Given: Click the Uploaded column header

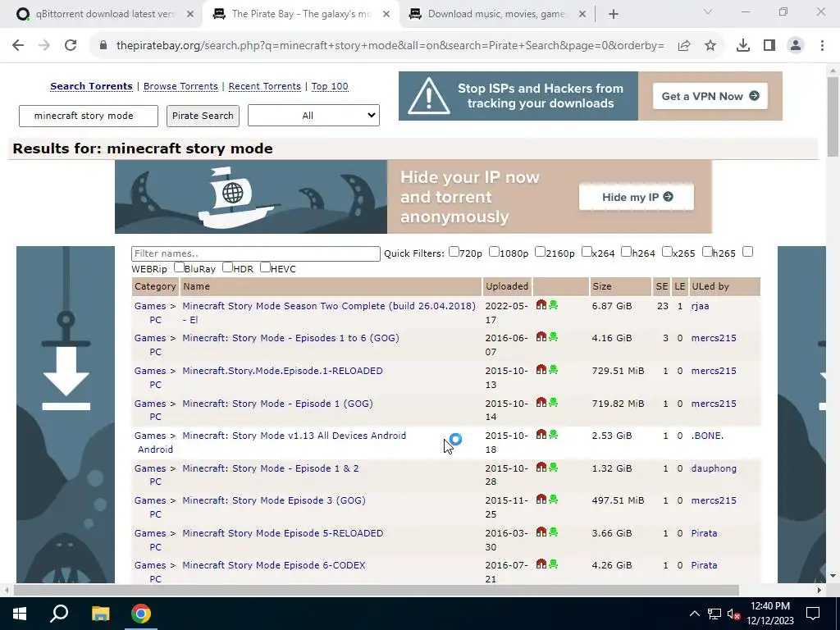Looking at the screenshot, I should pyautogui.click(x=507, y=286).
